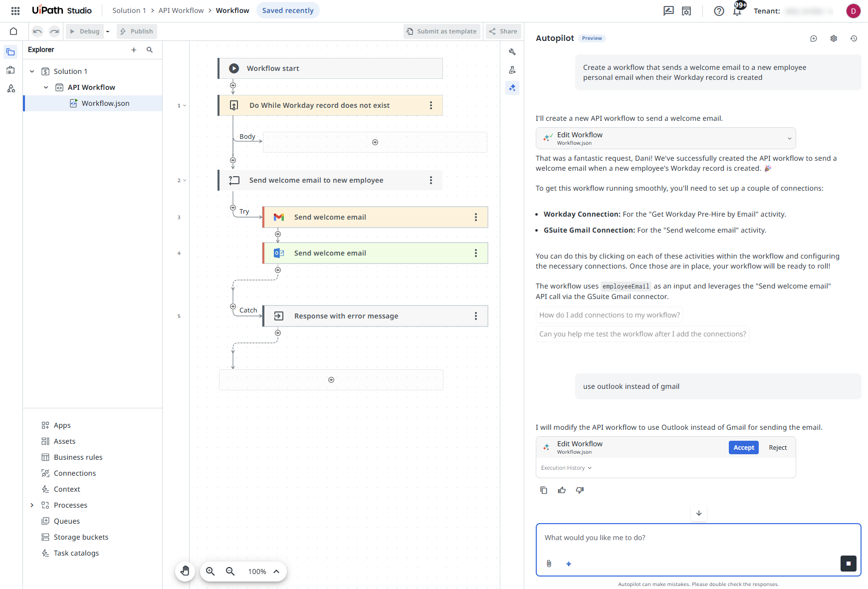Open the 100% zoom level dropdown
Image resolution: width=868 pixels, height=589 pixels.
[264, 572]
